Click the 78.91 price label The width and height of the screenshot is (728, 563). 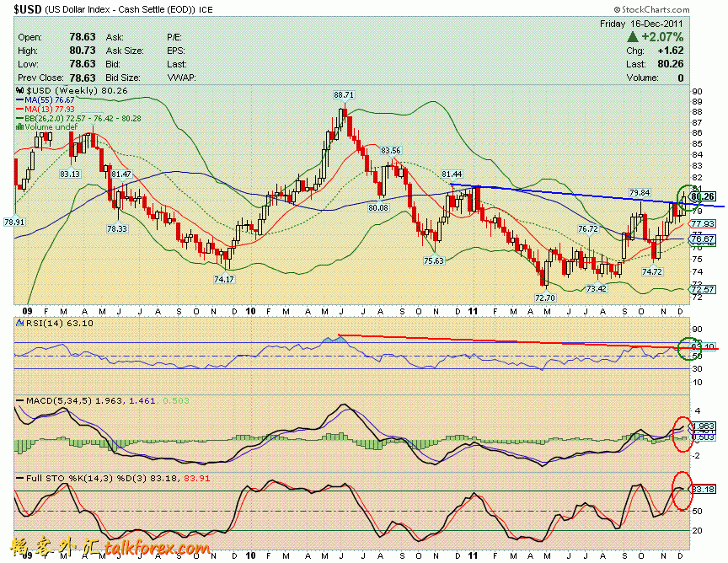[x=14, y=222]
